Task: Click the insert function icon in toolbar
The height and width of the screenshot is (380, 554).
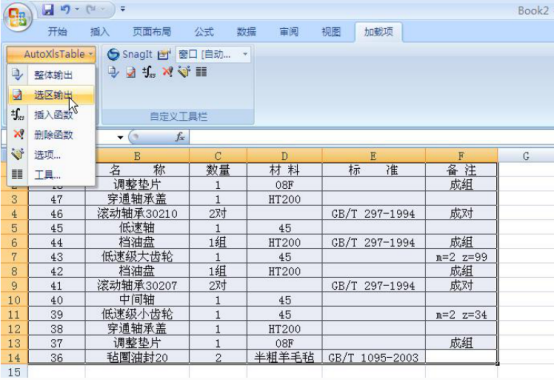Action: (149, 72)
